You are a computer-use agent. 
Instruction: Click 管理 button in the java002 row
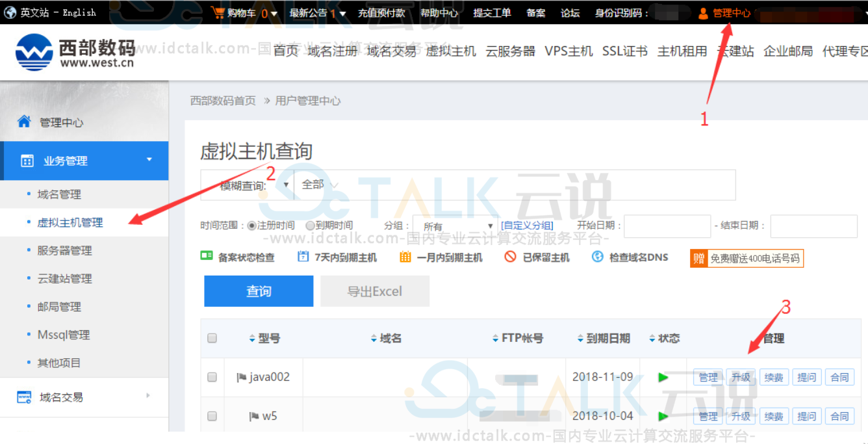708,377
